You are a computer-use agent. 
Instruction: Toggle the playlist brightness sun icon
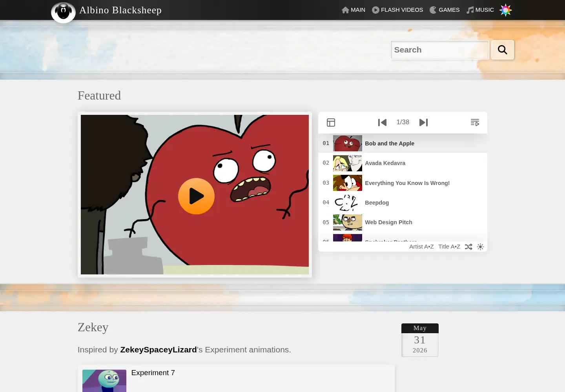click(480, 247)
